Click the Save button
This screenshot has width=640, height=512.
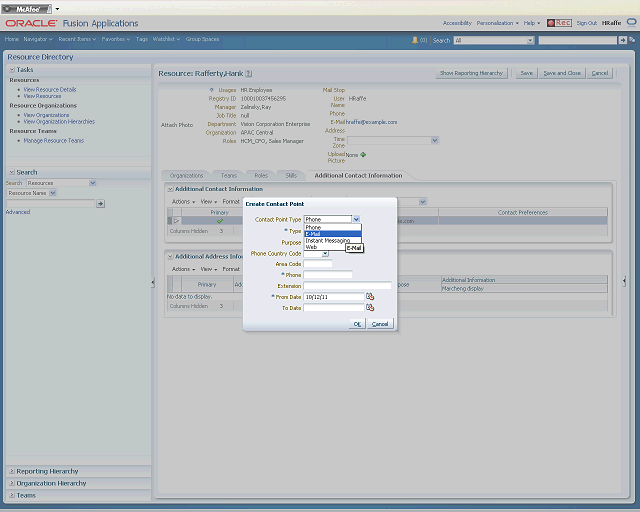pos(527,73)
